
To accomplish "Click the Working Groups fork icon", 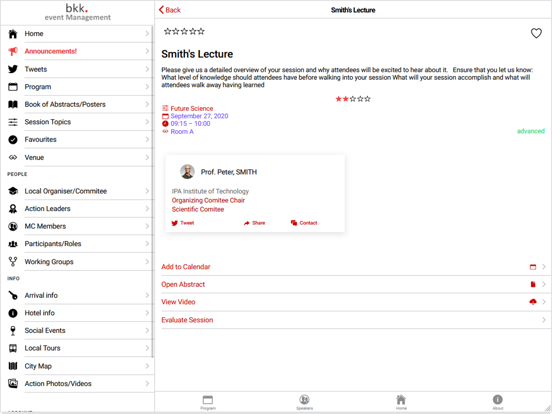I will coord(13,262).
